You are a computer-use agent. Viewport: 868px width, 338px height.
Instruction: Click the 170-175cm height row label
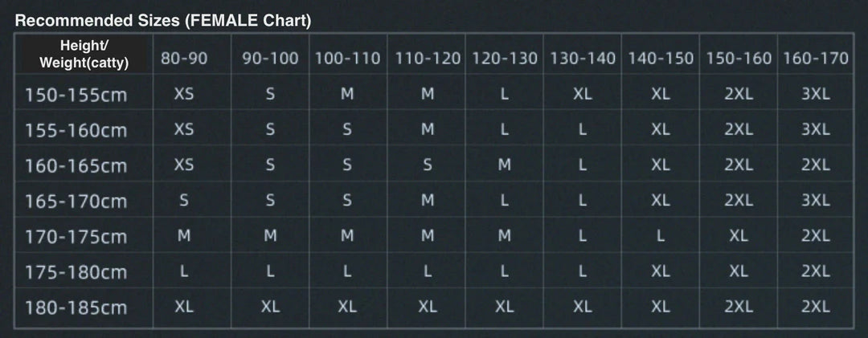point(76,237)
